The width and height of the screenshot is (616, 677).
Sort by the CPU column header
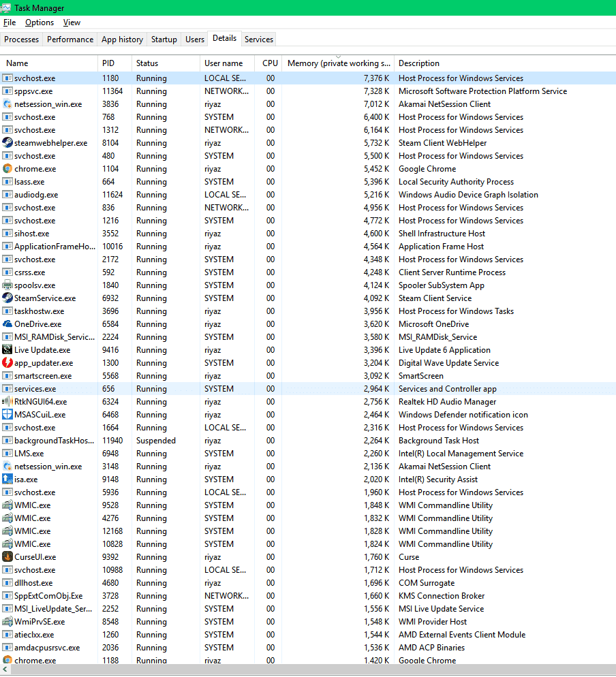pyautogui.click(x=268, y=63)
